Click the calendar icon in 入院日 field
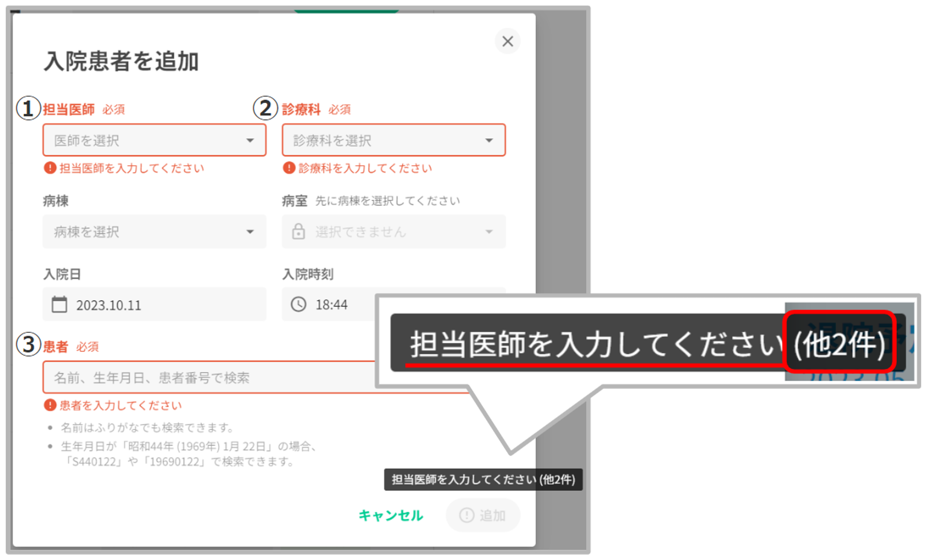This screenshot has height=560, width=928. click(59, 304)
